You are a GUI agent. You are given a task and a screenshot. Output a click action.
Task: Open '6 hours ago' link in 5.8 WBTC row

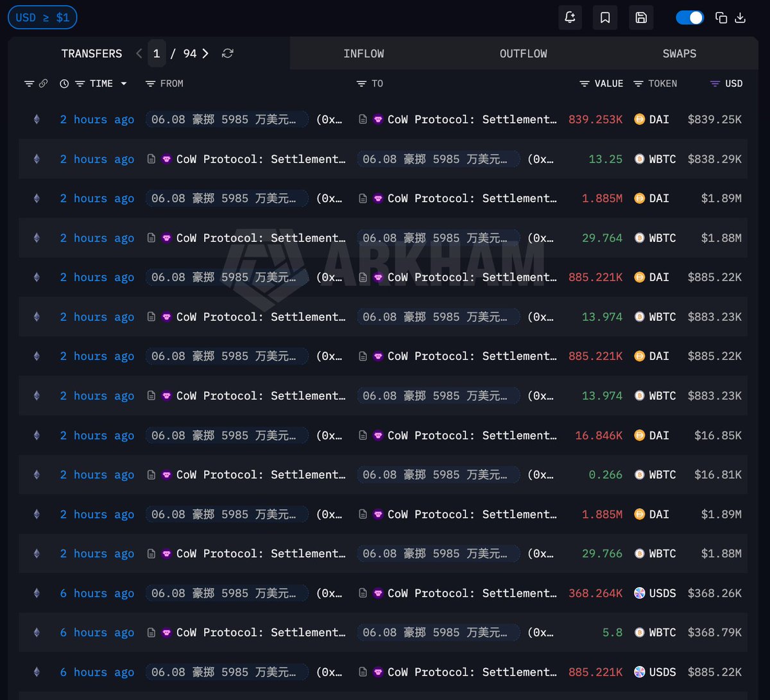(98, 633)
